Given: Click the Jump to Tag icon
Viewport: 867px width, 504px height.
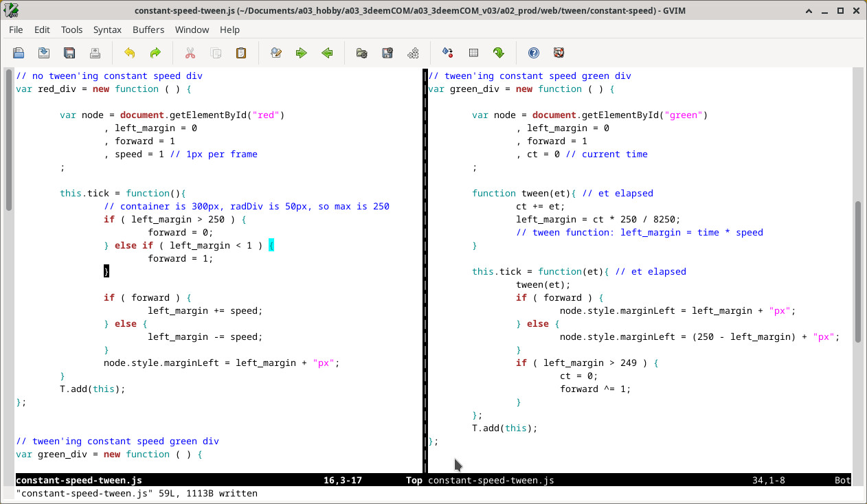Looking at the screenshot, I should [x=499, y=53].
